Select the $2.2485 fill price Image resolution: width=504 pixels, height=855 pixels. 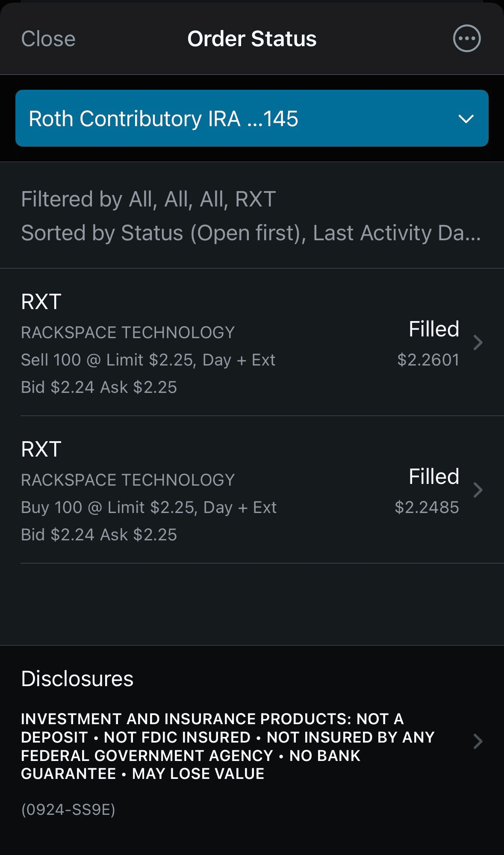point(427,507)
